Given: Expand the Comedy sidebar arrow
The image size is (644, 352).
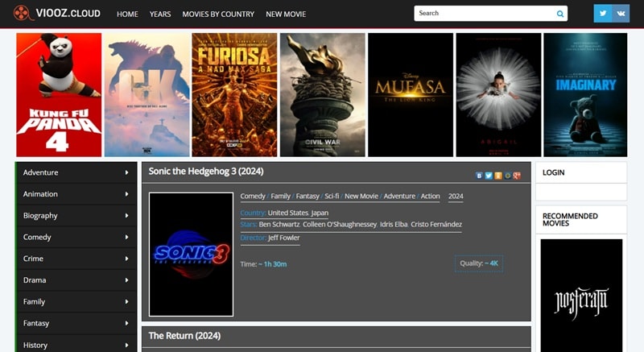Looking at the screenshot, I should point(126,237).
